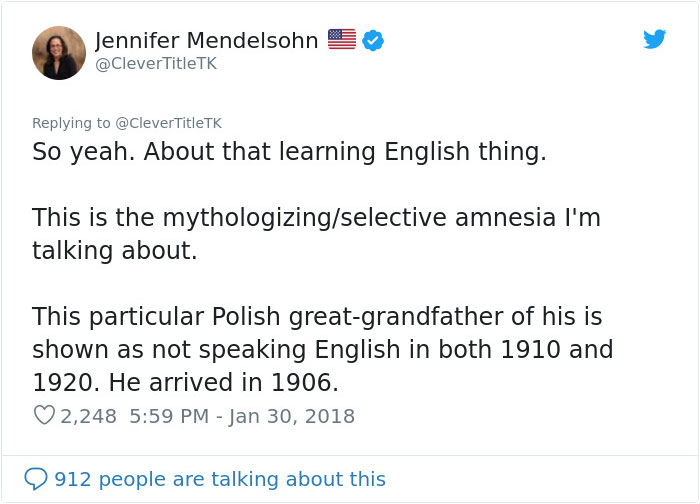Click the @CleverTitleTK handle below the name
This screenshot has width=700, height=504.
tap(155, 64)
